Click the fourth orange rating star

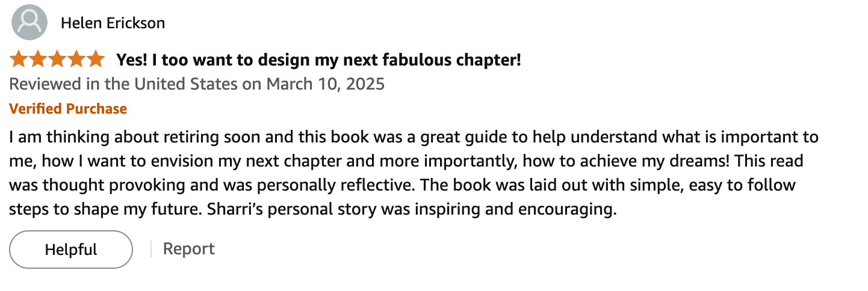click(x=76, y=60)
